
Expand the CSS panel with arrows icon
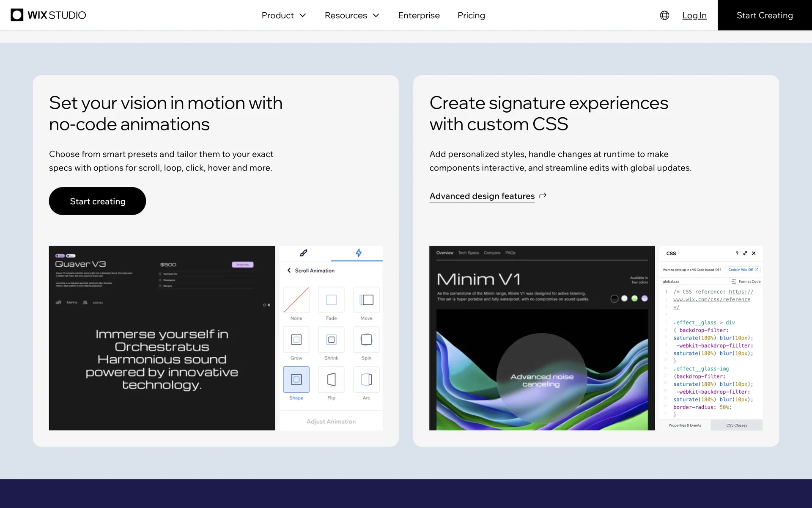coord(745,253)
